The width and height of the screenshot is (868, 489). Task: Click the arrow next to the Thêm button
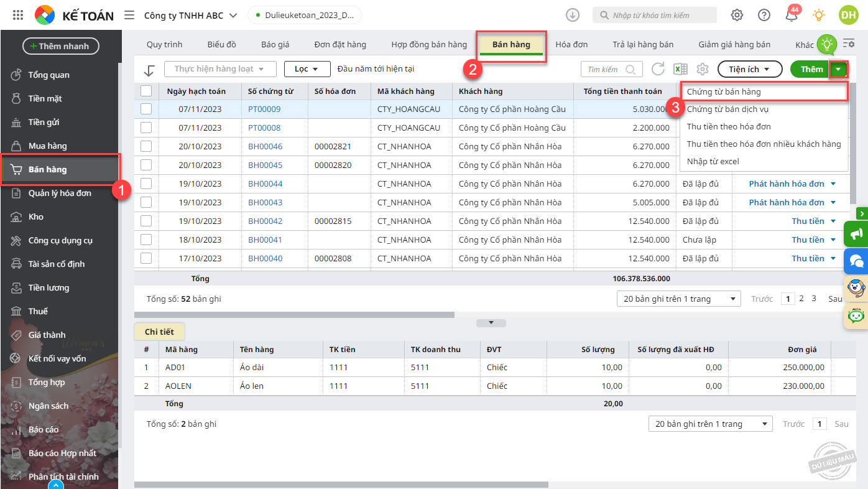click(x=839, y=69)
